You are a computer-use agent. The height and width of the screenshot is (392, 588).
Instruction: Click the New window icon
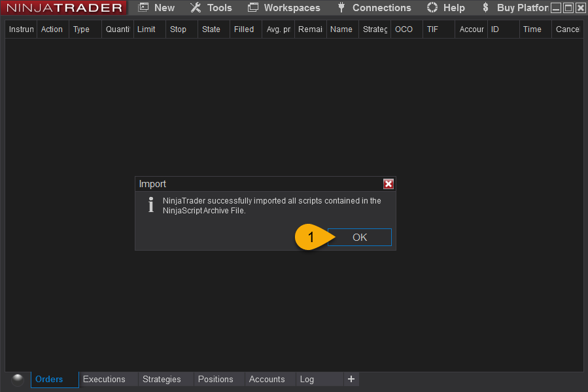click(x=143, y=7)
